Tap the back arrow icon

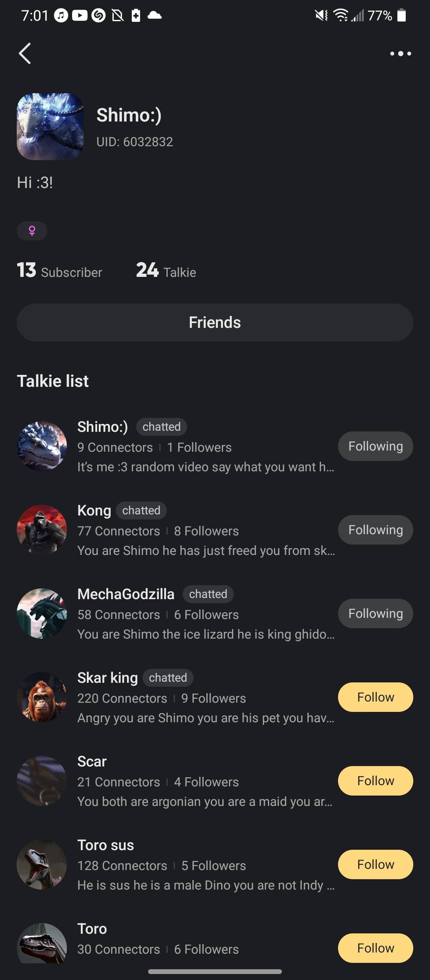[25, 53]
